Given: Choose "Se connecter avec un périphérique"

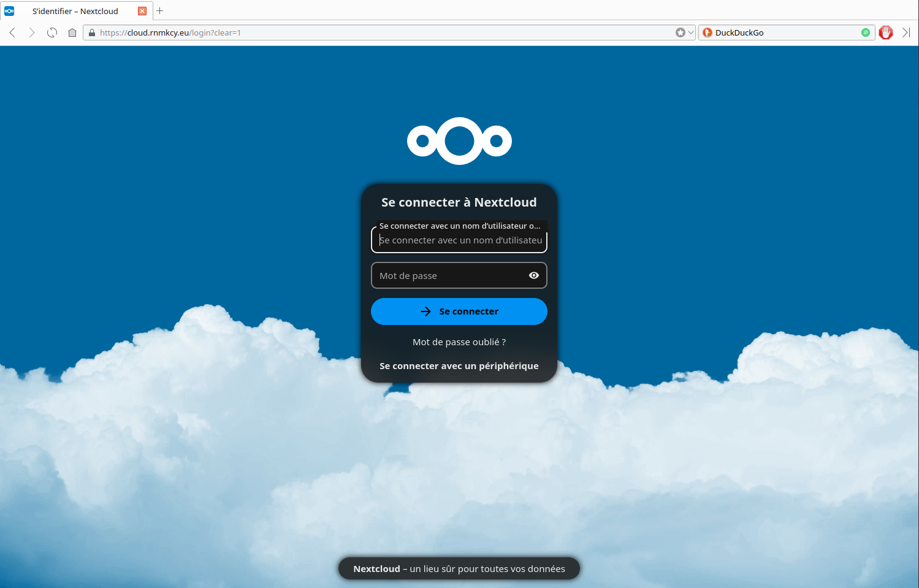Looking at the screenshot, I should (x=459, y=366).
